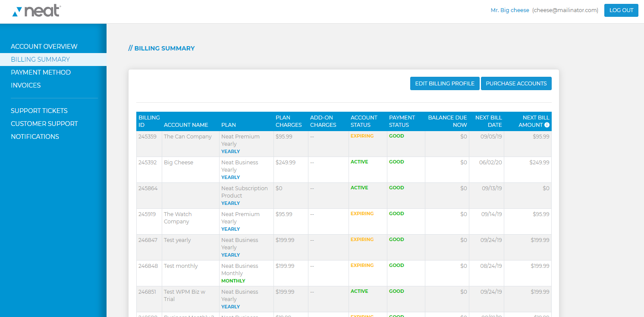
Task: Click ACTIVE status for Big Cheese
Action: click(x=359, y=162)
